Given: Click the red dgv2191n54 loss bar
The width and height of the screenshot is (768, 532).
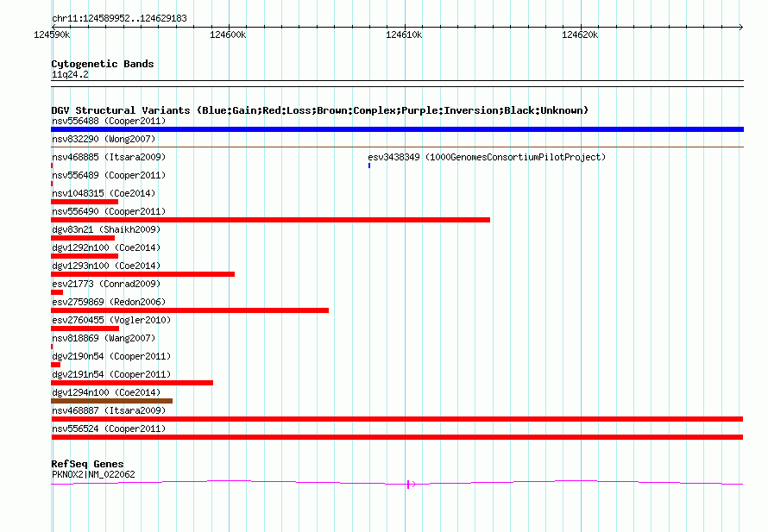Looking at the screenshot, I should [x=132, y=383].
